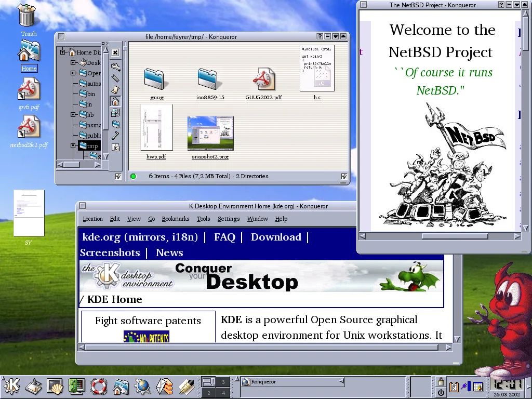Open the guug folder in file view
The width and height of the screenshot is (532, 399).
click(x=156, y=84)
